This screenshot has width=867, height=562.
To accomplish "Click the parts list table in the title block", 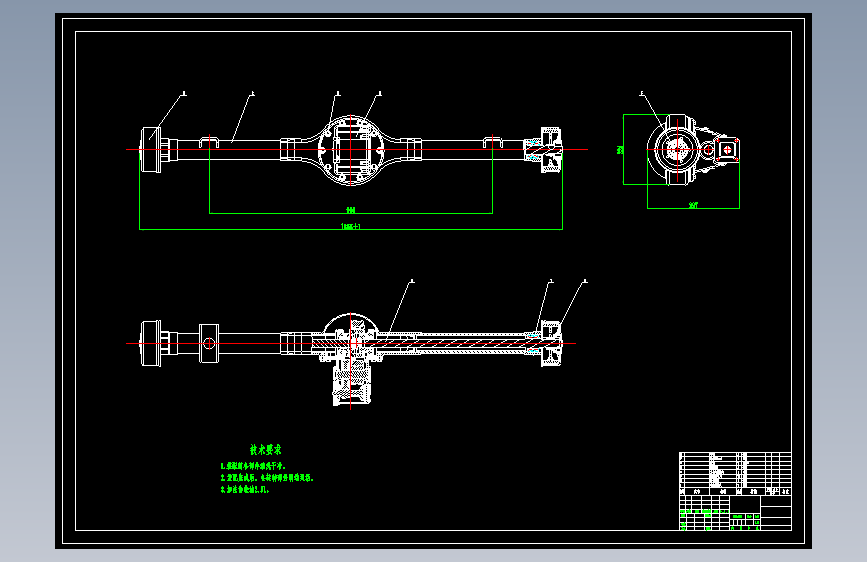I will coord(735,473).
